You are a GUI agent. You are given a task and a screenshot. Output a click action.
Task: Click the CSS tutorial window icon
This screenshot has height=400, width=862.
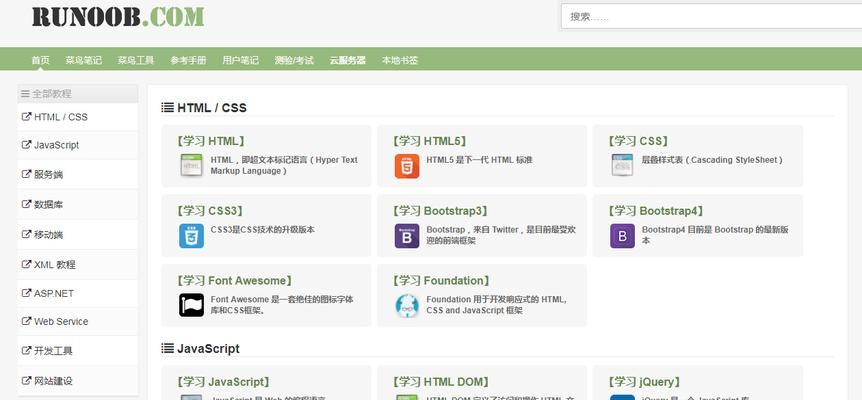click(622, 165)
